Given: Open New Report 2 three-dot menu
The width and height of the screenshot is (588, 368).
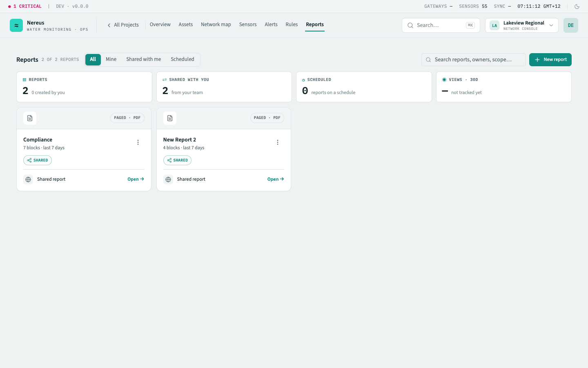Looking at the screenshot, I should (278, 142).
